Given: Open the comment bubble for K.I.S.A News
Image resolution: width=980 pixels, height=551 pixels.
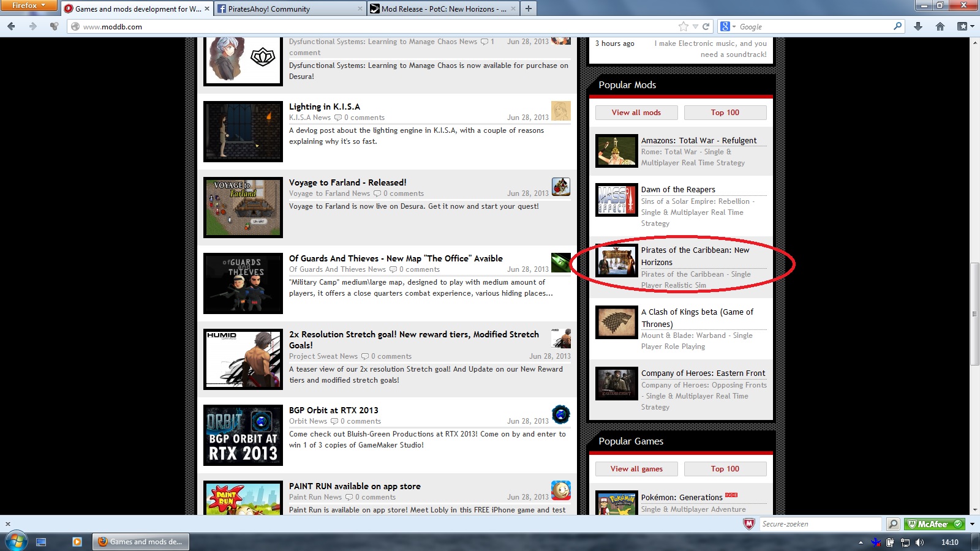Looking at the screenshot, I should coord(338,118).
